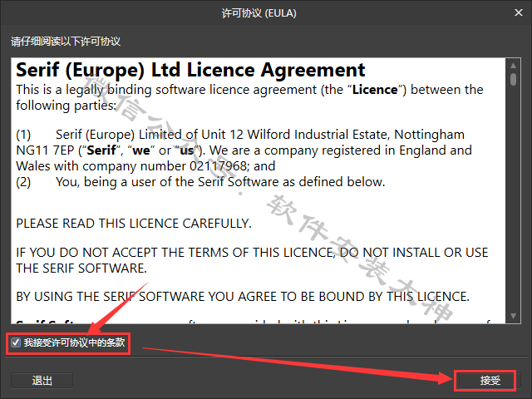The height and width of the screenshot is (399, 532).
Task: Click the 我接受许可协议中的条款 label text
Action: point(74,342)
